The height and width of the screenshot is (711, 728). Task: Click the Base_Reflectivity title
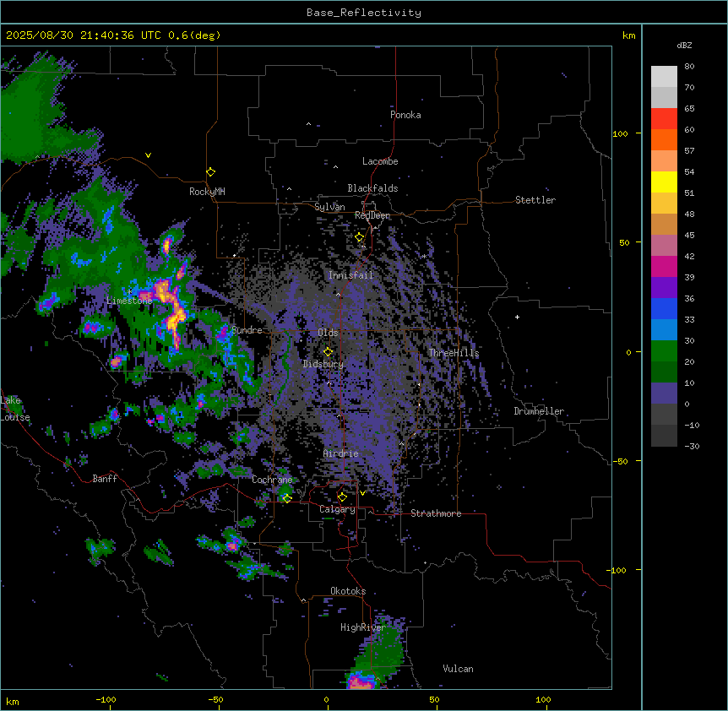364,13
